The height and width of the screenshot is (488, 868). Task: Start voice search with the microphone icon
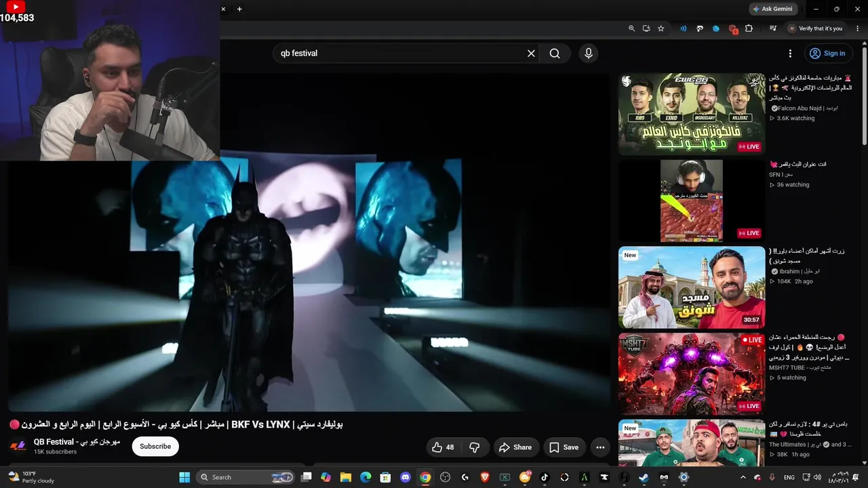pos(589,54)
